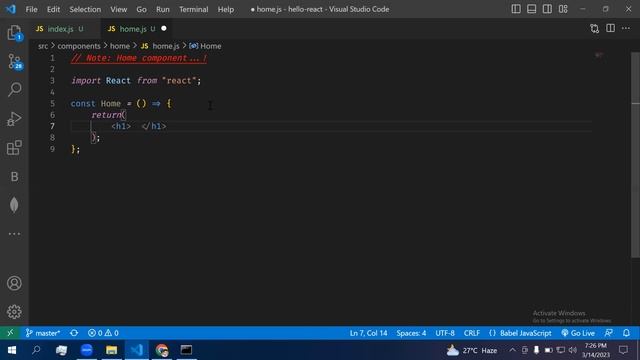Open the Extensions view

(x=14, y=147)
